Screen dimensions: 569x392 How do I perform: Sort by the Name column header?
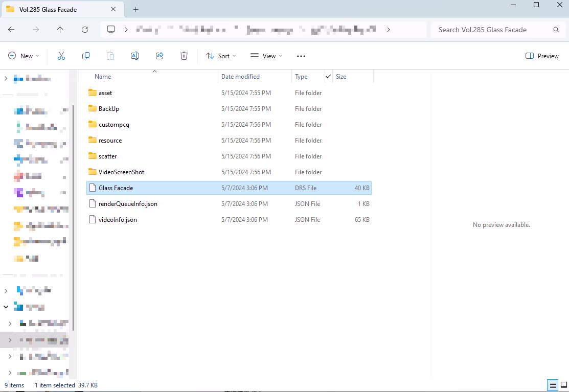pos(103,77)
